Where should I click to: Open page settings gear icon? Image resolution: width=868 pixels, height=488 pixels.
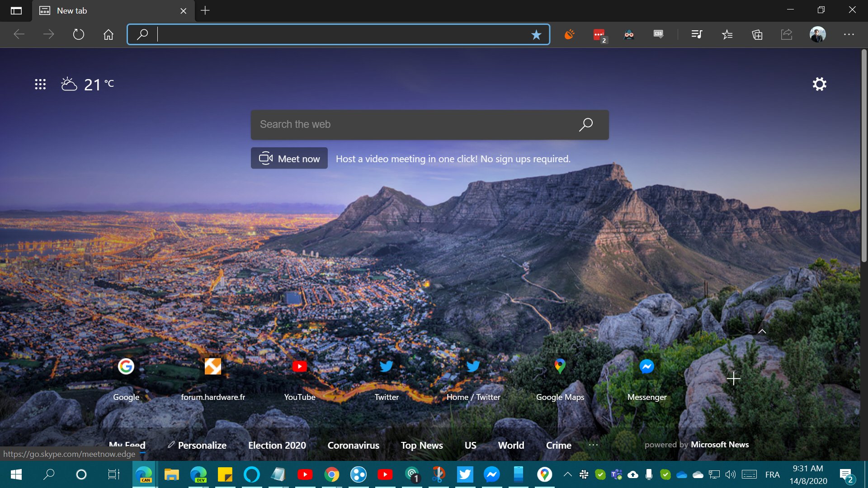(819, 84)
